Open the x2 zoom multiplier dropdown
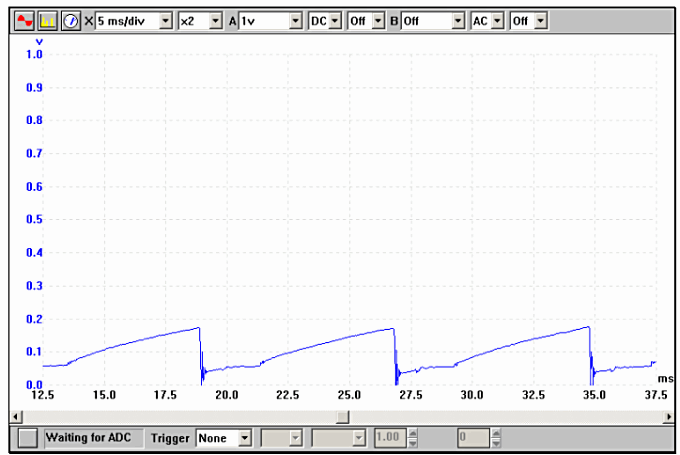This screenshot has width=680, height=455. click(x=216, y=20)
